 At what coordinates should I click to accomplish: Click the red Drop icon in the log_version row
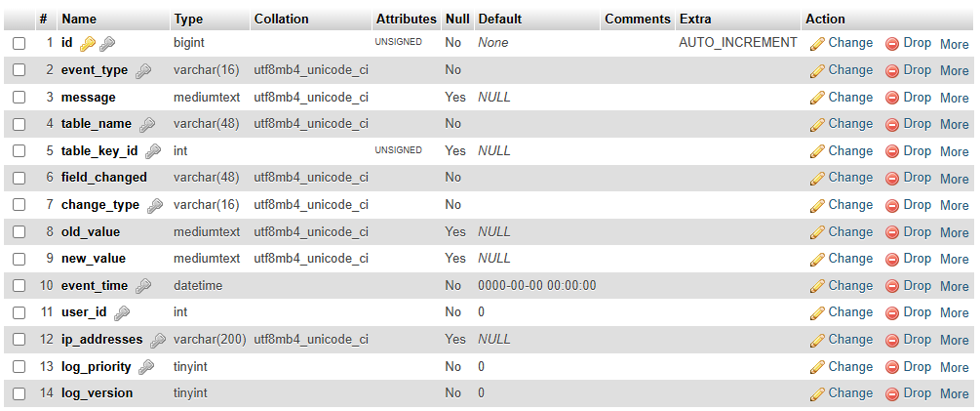(892, 394)
